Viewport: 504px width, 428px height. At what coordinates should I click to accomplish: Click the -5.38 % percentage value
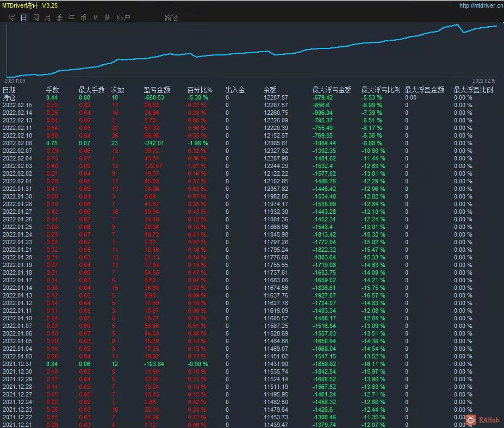point(198,97)
